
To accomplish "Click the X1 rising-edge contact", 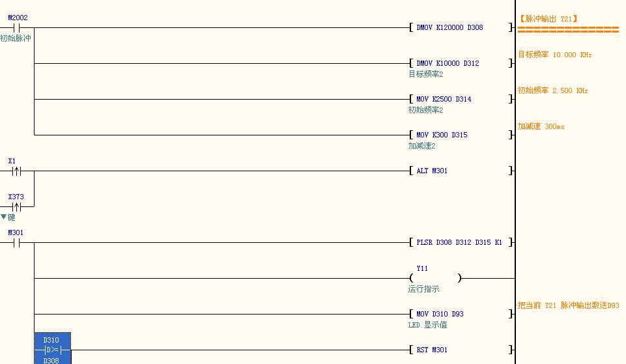I will pos(17,171).
